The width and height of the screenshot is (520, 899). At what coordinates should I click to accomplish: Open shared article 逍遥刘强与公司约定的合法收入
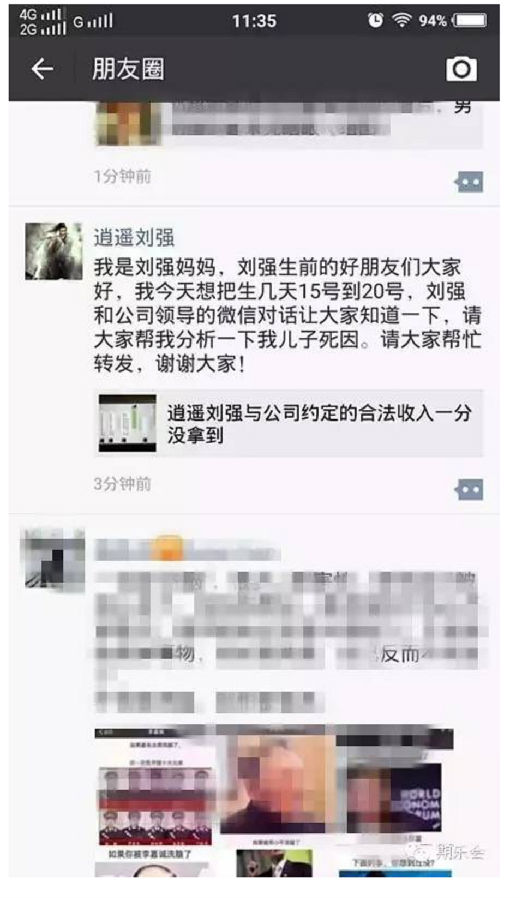289,423
